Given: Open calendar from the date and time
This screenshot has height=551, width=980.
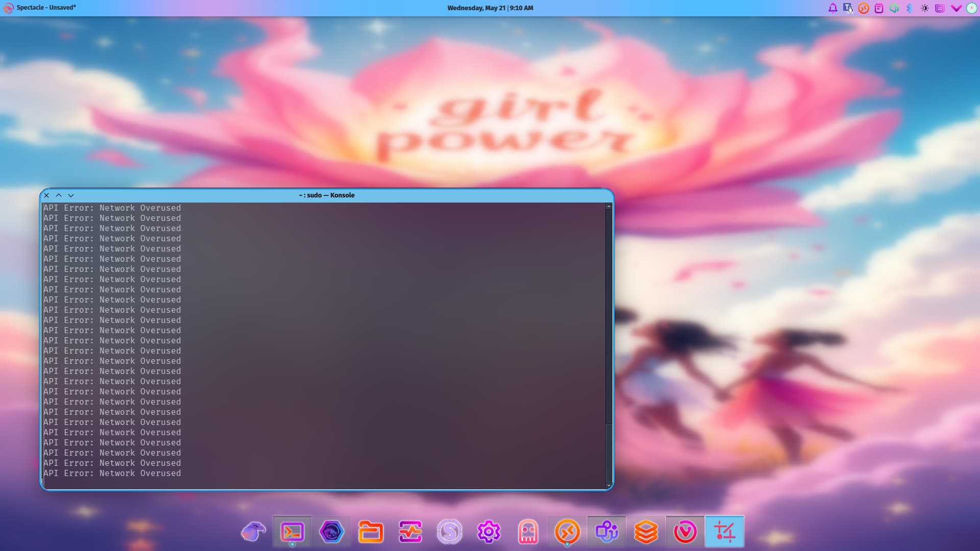Looking at the screenshot, I should (x=490, y=8).
